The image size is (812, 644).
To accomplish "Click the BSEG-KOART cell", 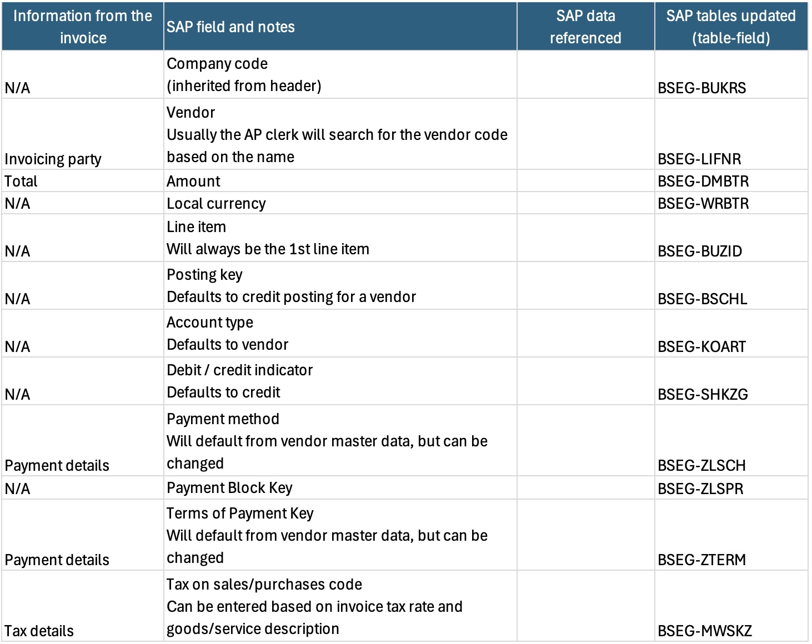I will pos(731,334).
